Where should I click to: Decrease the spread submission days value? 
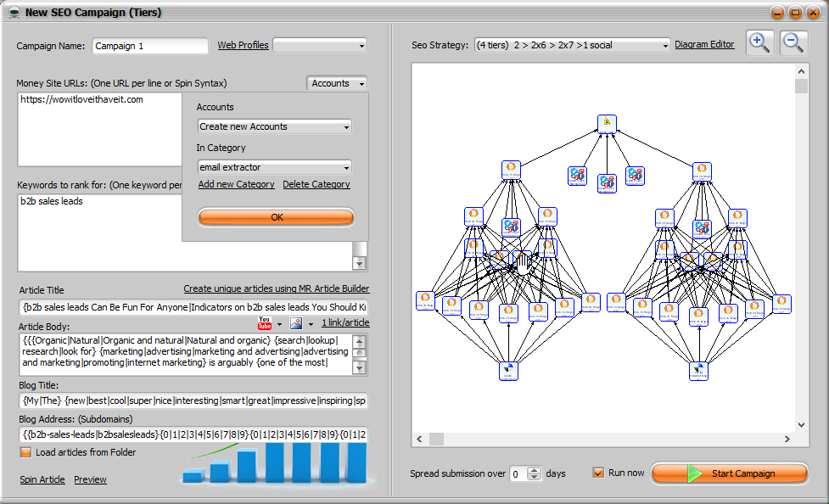tap(535, 477)
